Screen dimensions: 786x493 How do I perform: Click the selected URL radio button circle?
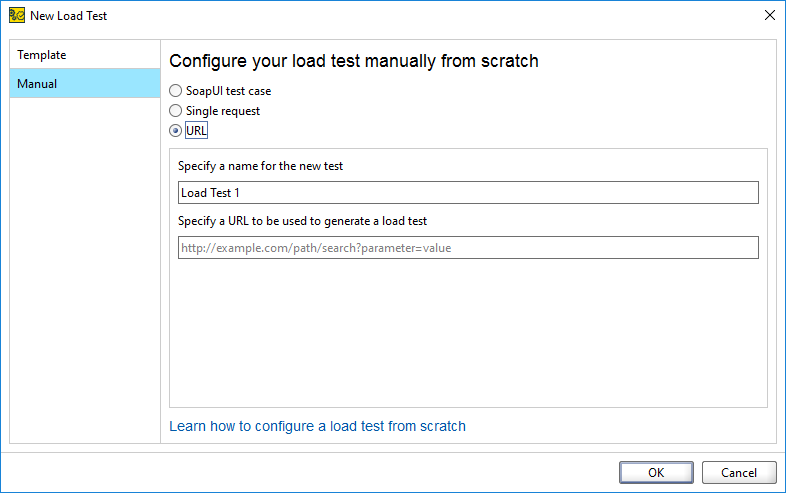pyautogui.click(x=175, y=130)
